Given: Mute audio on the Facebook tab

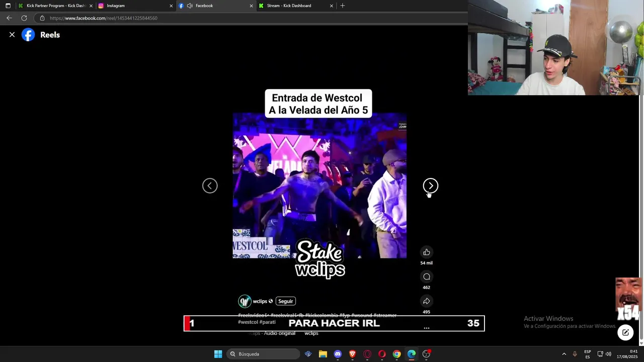Looking at the screenshot, I should tap(190, 6).
